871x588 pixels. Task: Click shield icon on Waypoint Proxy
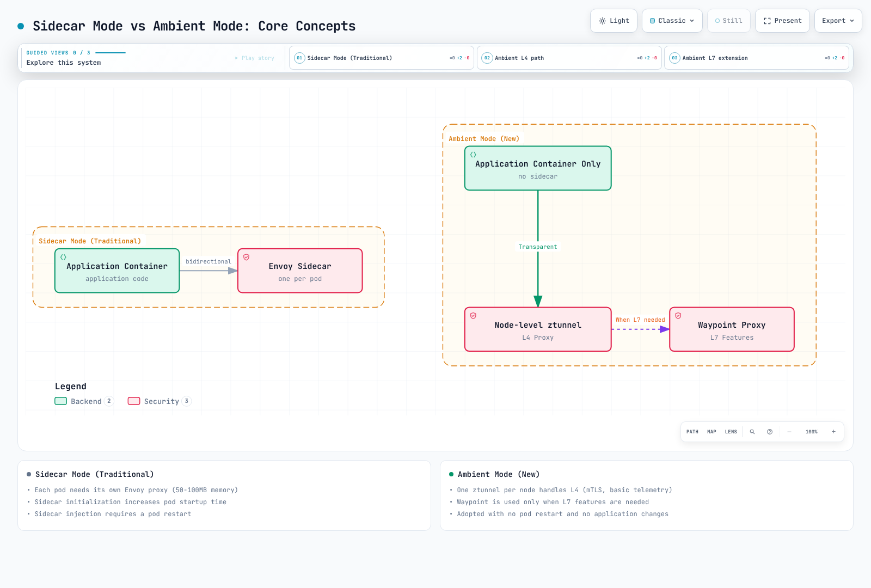click(x=678, y=316)
